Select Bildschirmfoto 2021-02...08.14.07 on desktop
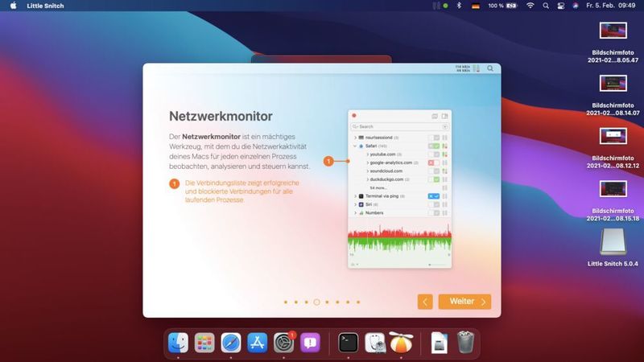644x362 pixels. 613,95
